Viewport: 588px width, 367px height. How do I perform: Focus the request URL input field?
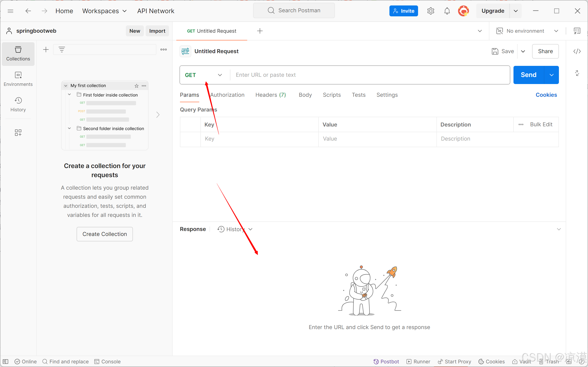point(370,75)
